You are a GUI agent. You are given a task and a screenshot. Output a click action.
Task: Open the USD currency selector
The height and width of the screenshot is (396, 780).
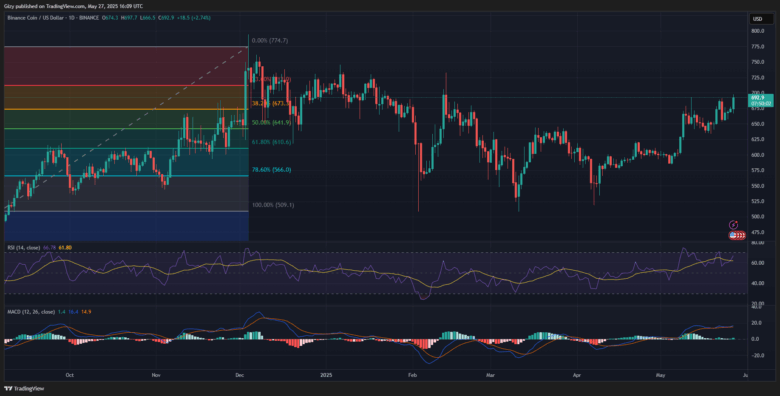(x=761, y=19)
